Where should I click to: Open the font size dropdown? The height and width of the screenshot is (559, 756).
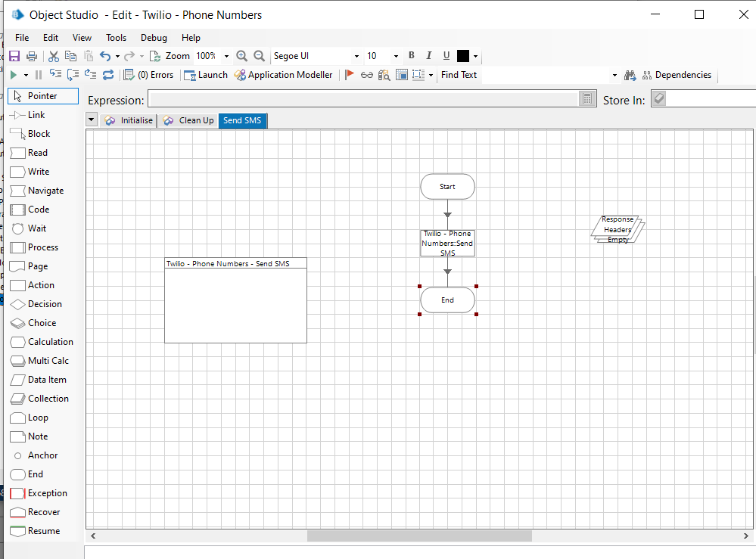[x=396, y=56]
